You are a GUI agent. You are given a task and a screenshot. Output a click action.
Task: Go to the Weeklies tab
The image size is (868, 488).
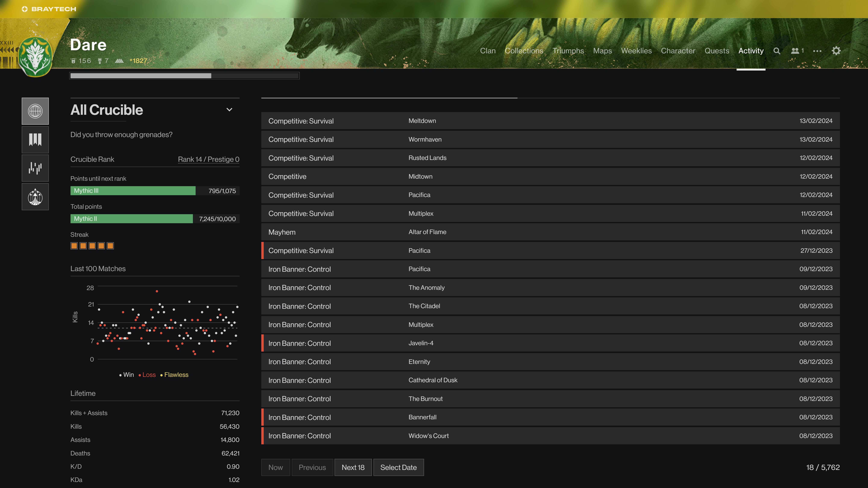tap(636, 51)
